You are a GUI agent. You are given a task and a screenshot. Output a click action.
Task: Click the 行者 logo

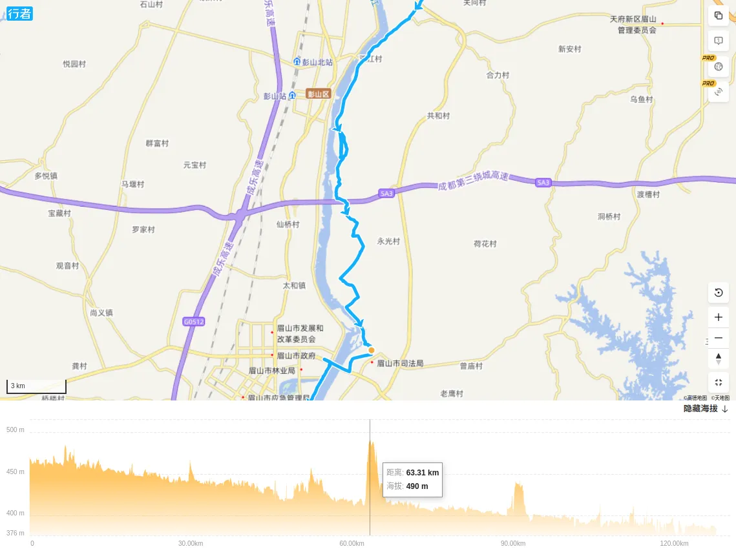(x=19, y=14)
